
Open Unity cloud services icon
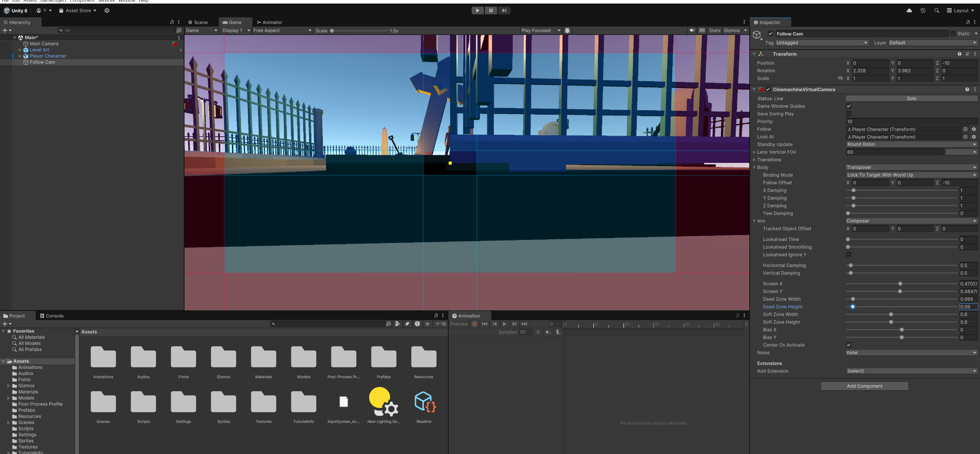[909, 10]
